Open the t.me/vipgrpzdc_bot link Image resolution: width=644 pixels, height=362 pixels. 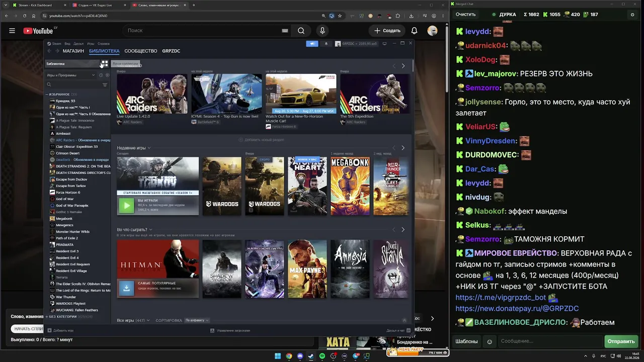(501, 297)
